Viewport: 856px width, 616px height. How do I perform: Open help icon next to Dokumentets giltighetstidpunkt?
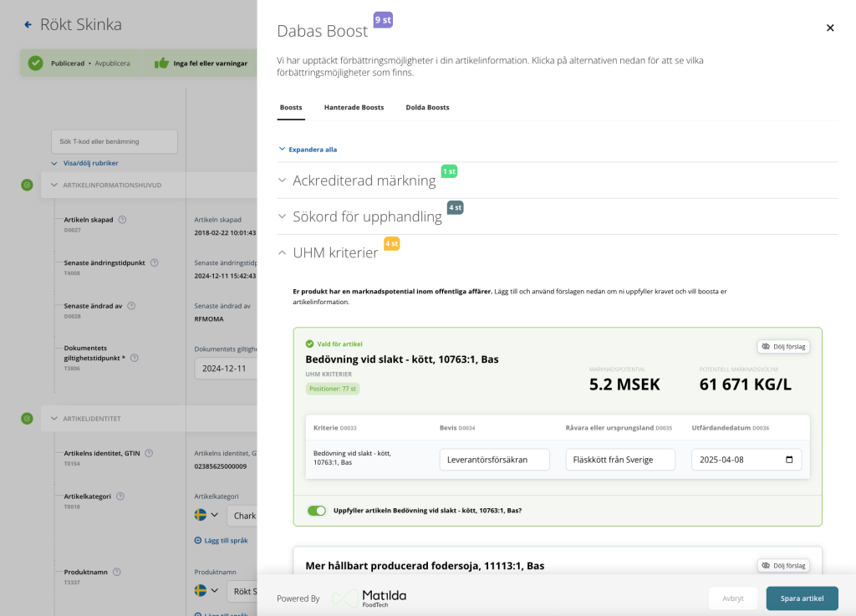pyautogui.click(x=135, y=358)
